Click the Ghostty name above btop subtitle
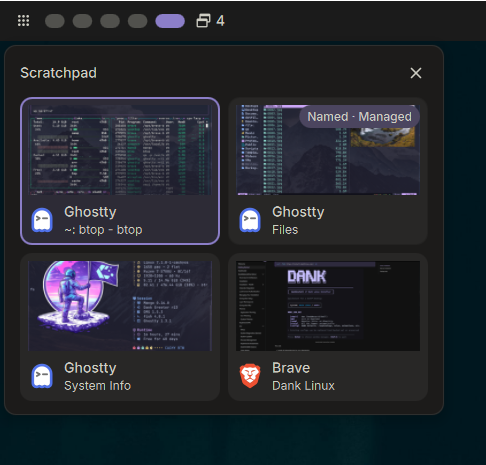 tap(90, 212)
